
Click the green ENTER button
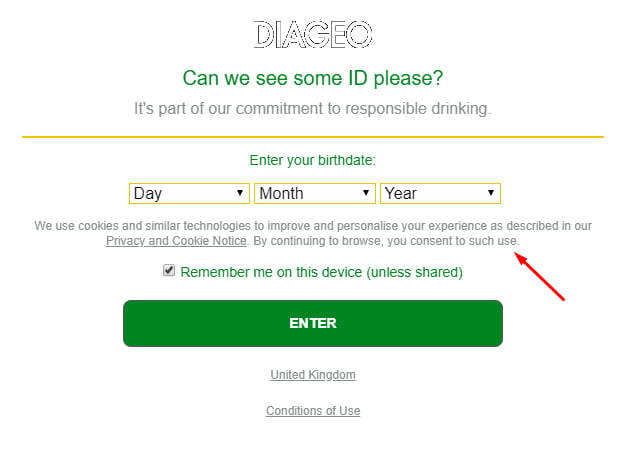pos(313,324)
